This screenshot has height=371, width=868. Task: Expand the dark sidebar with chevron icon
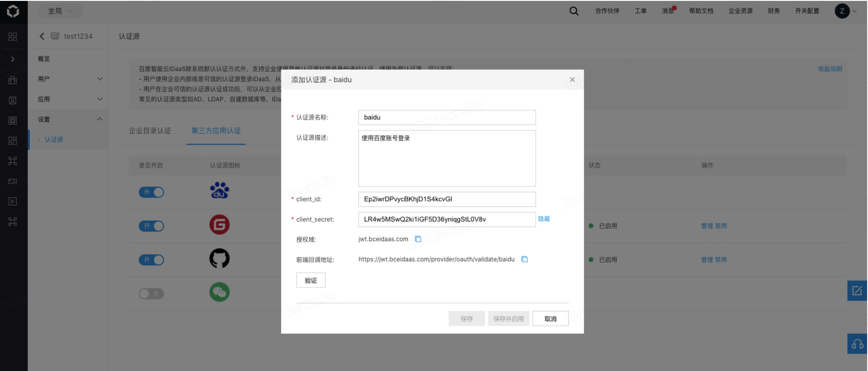click(13, 59)
